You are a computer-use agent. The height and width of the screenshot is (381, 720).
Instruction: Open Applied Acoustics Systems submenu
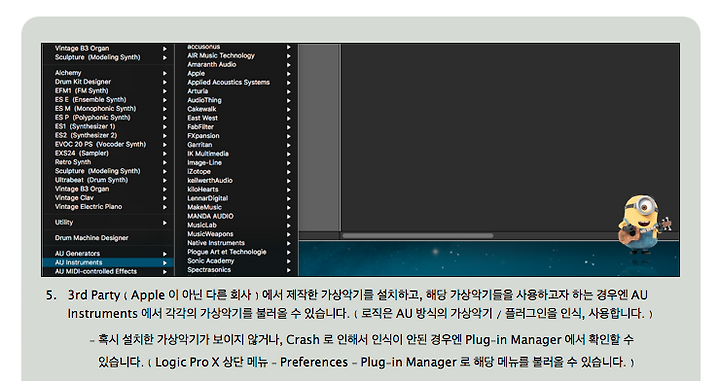237,82
